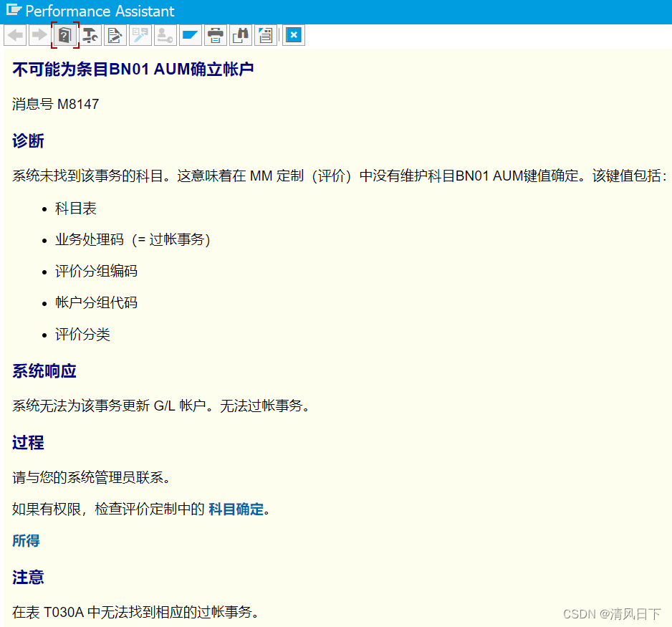
Task: Click the Glossary lookup icon
Action: click(140, 35)
